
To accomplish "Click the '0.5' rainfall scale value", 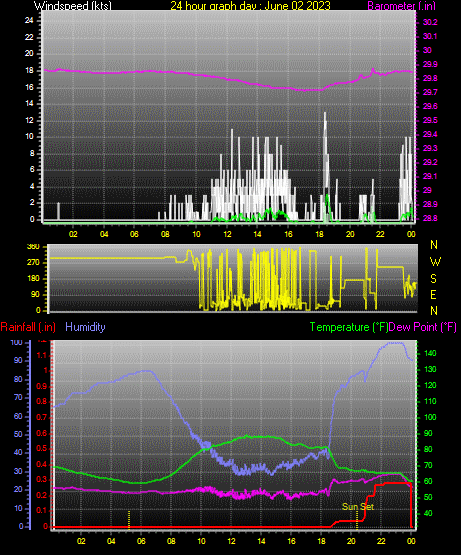I will tap(42, 448).
